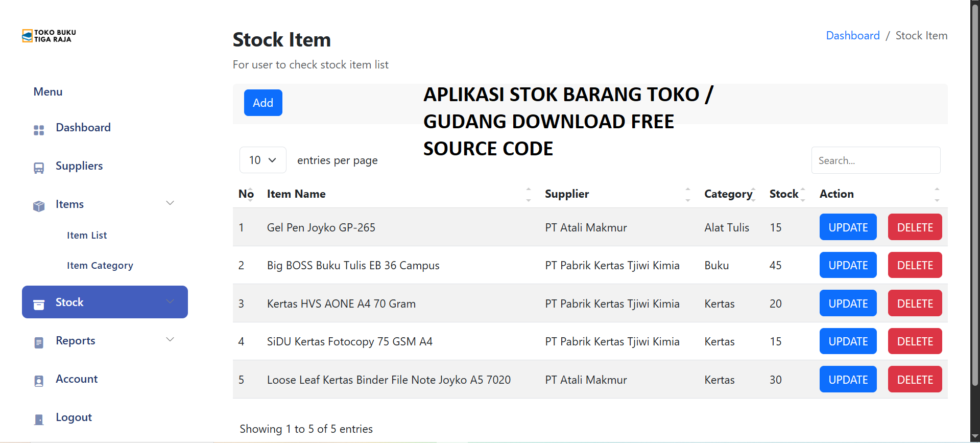The width and height of the screenshot is (980, 443).
Task: Open Suppliers from the sidebar menu
Action: point(79,166)
